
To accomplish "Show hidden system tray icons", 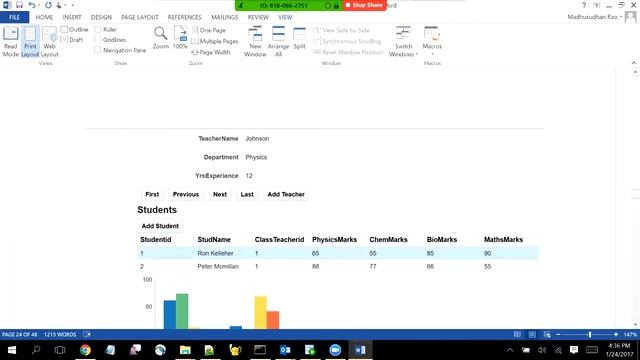I will 510,350.
